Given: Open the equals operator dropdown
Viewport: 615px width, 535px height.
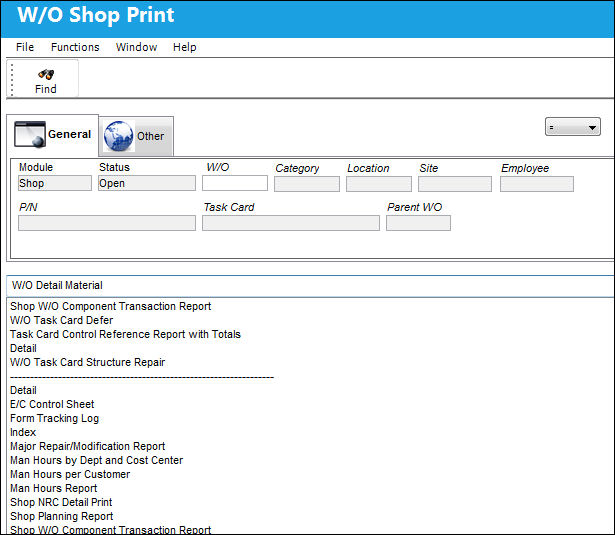Looking at the screenshot, I should (x=573, y=127).
